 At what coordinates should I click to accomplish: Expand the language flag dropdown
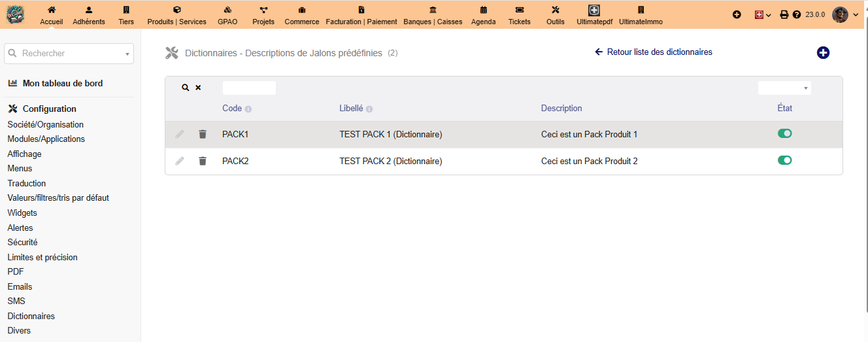(763, 14)
